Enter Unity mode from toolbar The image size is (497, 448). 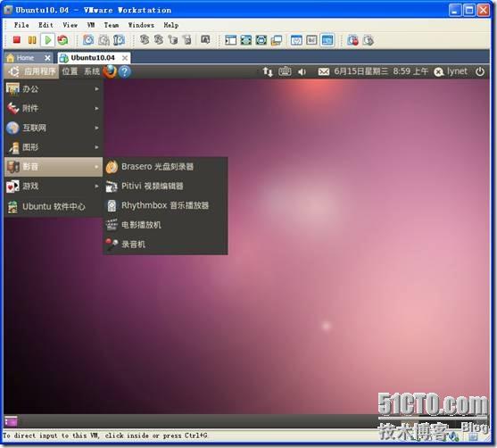coord(277,40)
